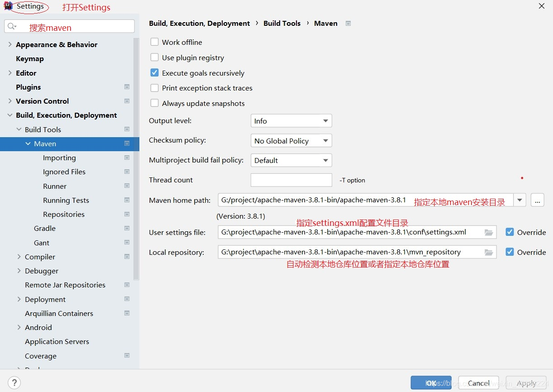The image size is (553, 392).
Task: Click the search magnifier icon in settings search
Action: point(12,27)
